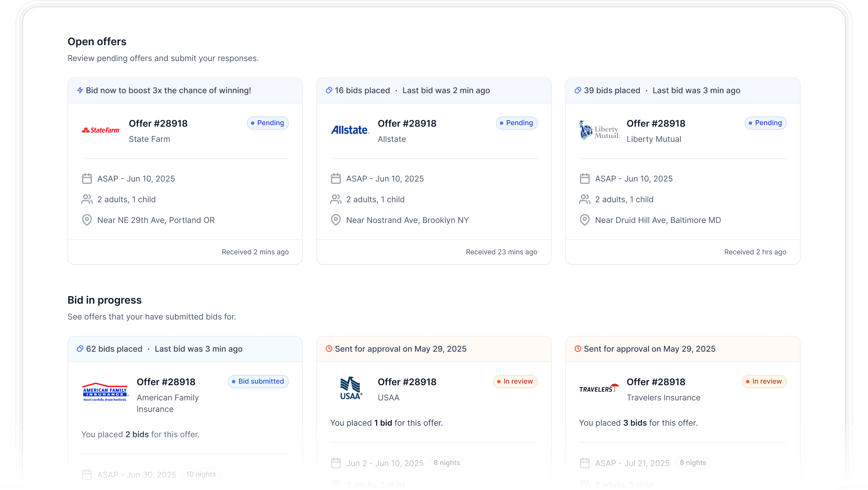868x490 pixels.
Task: Expand the 10 nights badge on American Family offer
Action: click(201, 474)
